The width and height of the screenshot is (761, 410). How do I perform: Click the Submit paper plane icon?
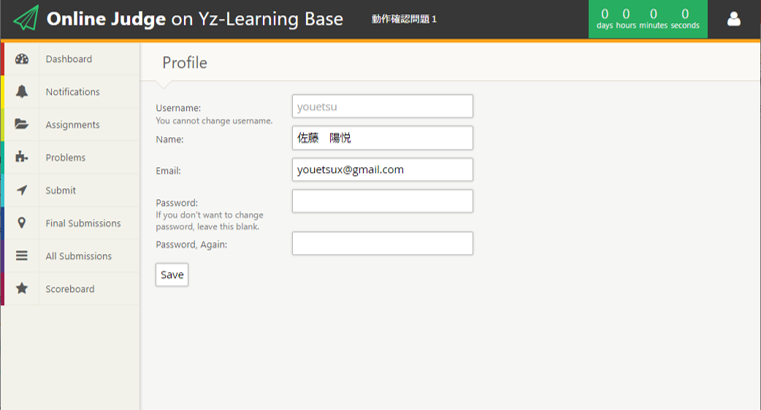point(22,191)
